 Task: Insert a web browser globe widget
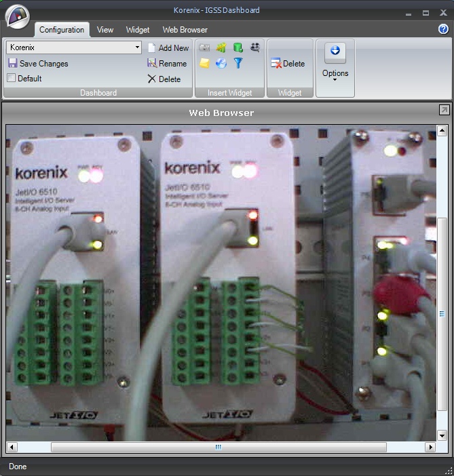pos(221,63)
